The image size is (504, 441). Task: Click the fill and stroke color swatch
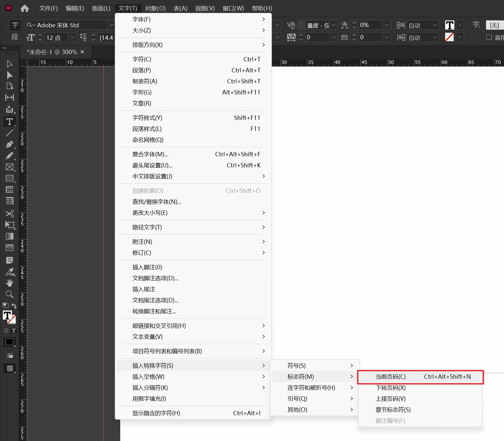tap(9, 317)
